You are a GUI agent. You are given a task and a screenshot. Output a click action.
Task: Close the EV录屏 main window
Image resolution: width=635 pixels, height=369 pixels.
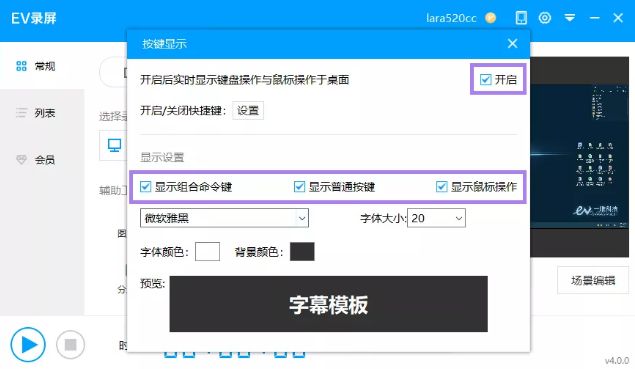(618, 18)
